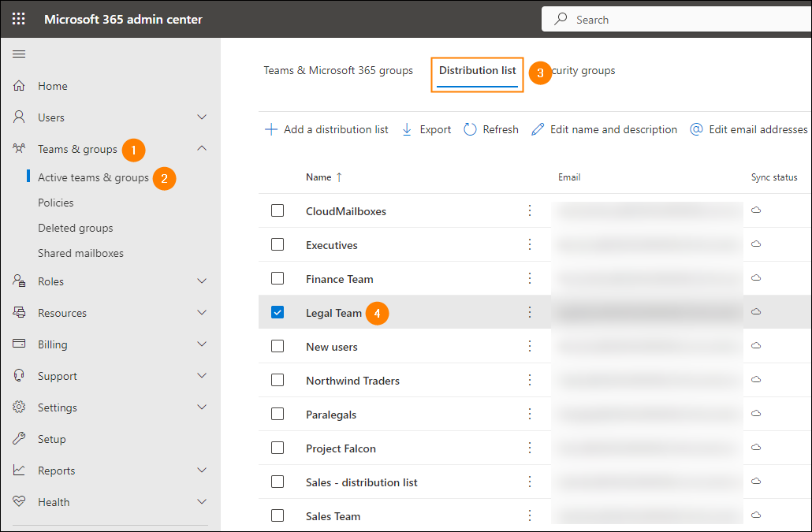Open Deleted groups in sidebar

click(x=75, y=229)
